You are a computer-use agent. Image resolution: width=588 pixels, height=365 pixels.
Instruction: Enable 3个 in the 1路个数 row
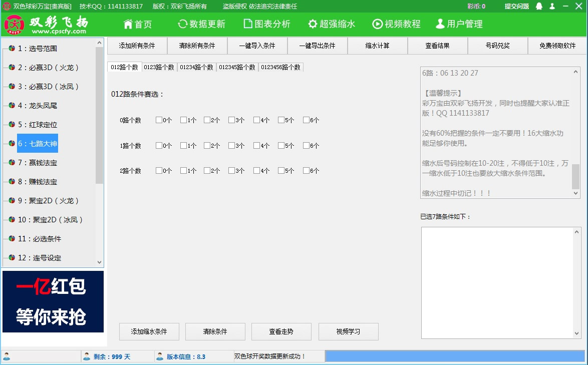(231, 145)
